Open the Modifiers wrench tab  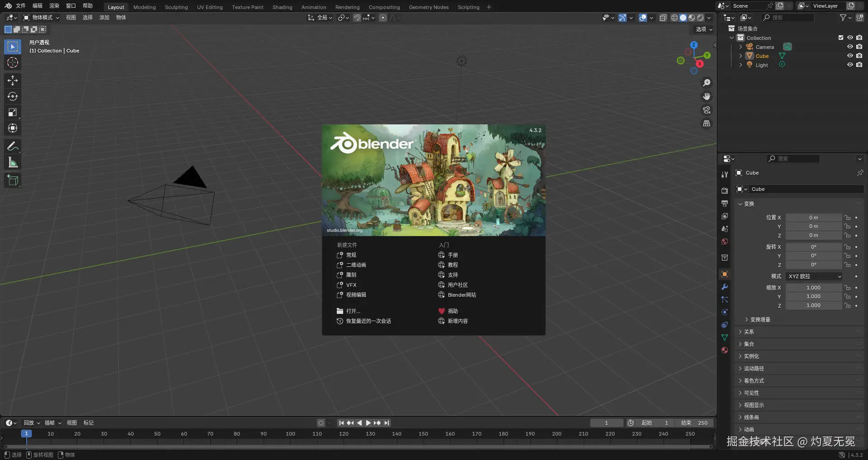[x=725, y=287]
